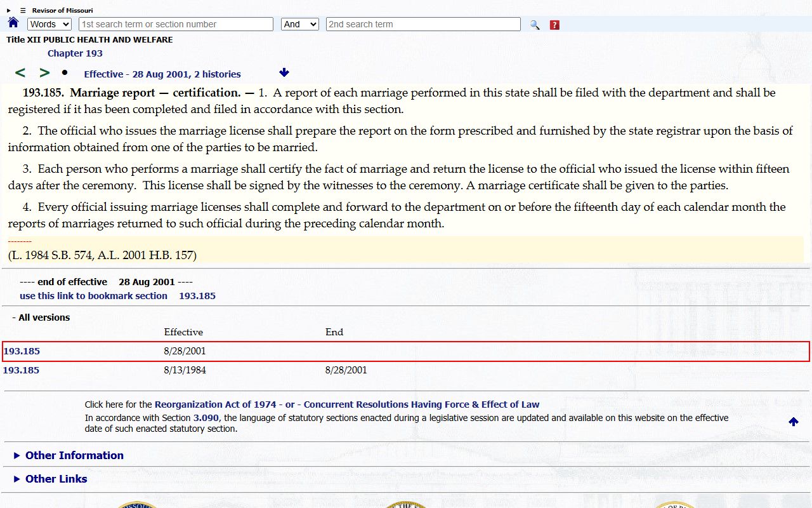The width and height of the screenshot is (812, 508).
Task: Select the 8/28/2001 effective date cell
Action: 185,351
